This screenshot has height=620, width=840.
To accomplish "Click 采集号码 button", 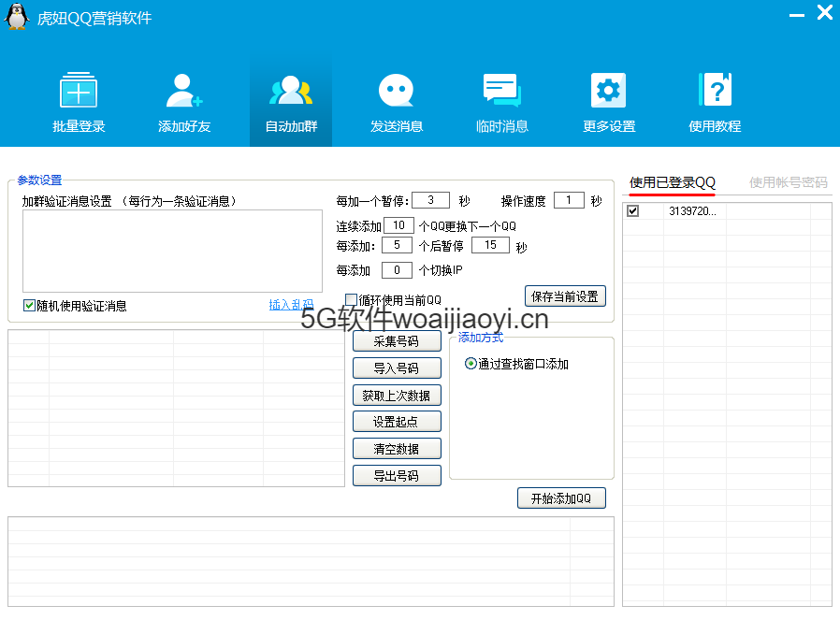I will (x=397, y=341).
